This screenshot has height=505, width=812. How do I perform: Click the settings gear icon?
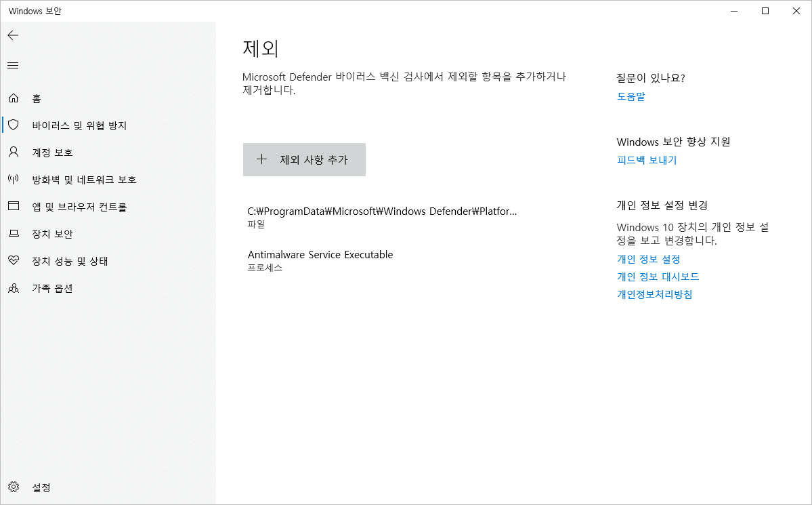14,487
